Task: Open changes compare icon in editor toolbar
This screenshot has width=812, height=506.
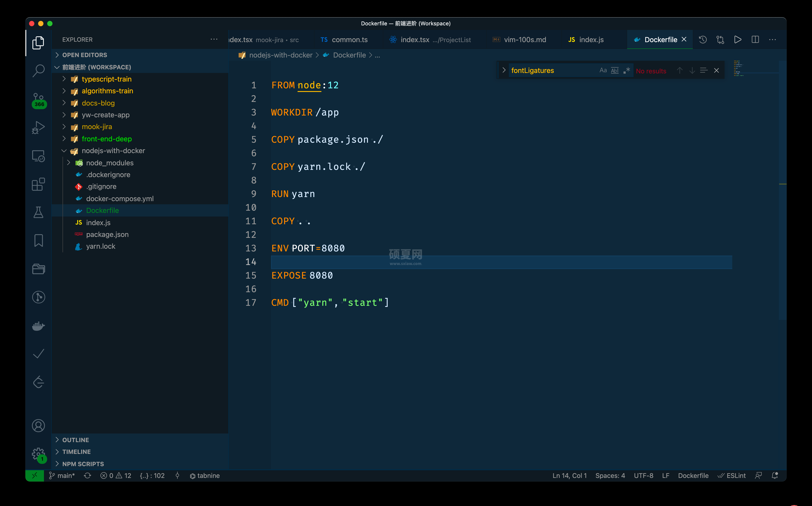Action: pyautogui.click(x=720, y=39)
